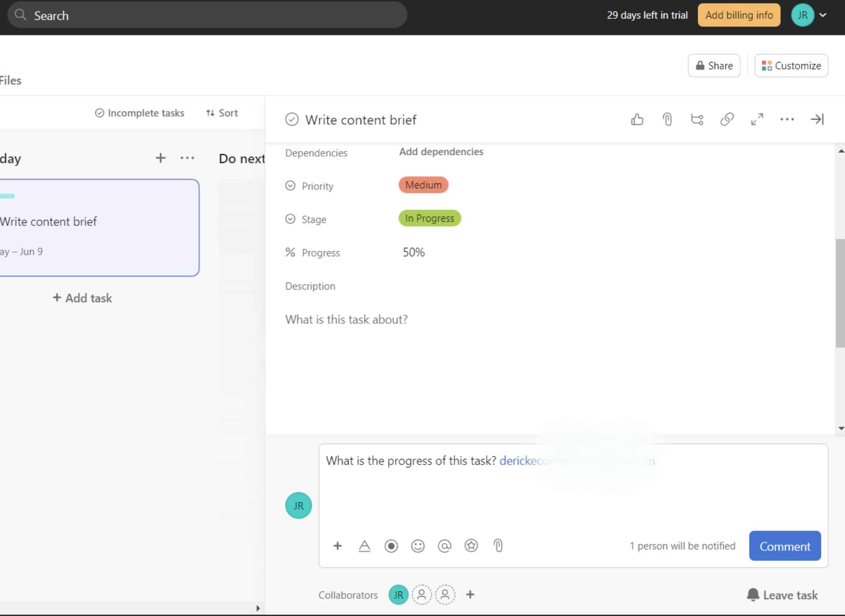Click Add billing info button
This screenshot has width=845, height=616.
739,15
